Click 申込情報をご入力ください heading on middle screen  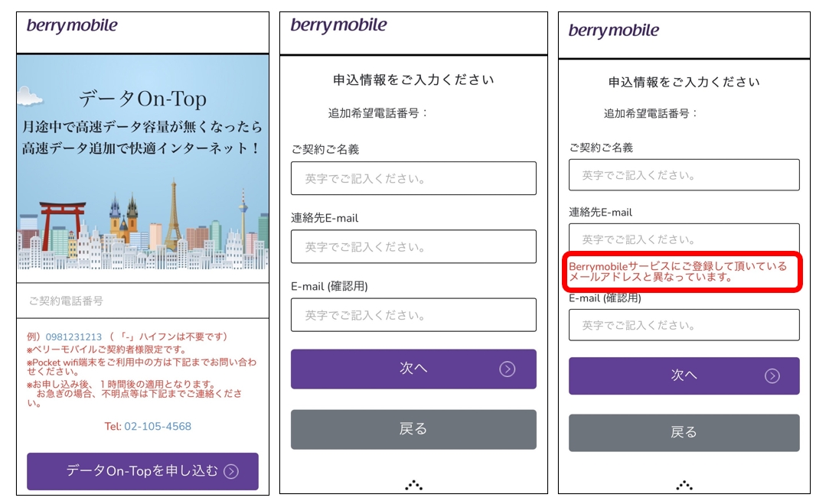point(413,80)
